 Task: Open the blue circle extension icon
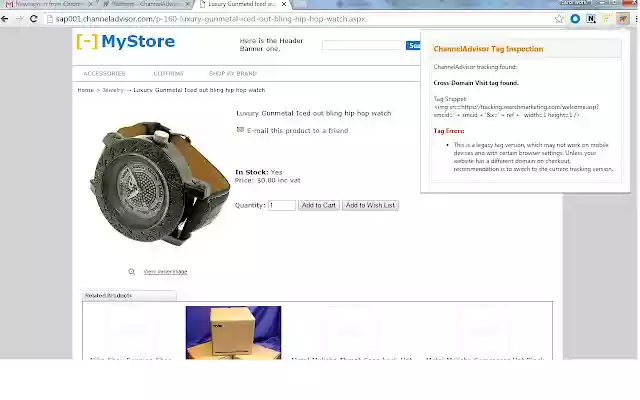(x=575, y=19)
